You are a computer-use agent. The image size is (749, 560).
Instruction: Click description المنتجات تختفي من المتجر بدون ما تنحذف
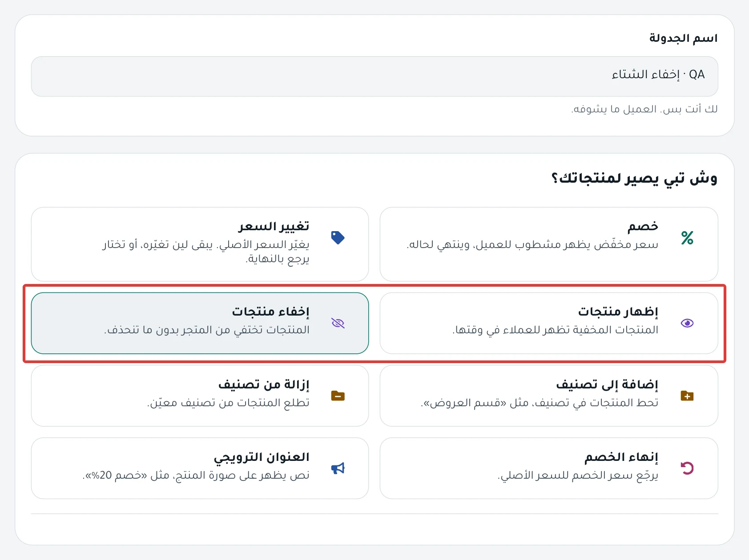pos(207,330)
